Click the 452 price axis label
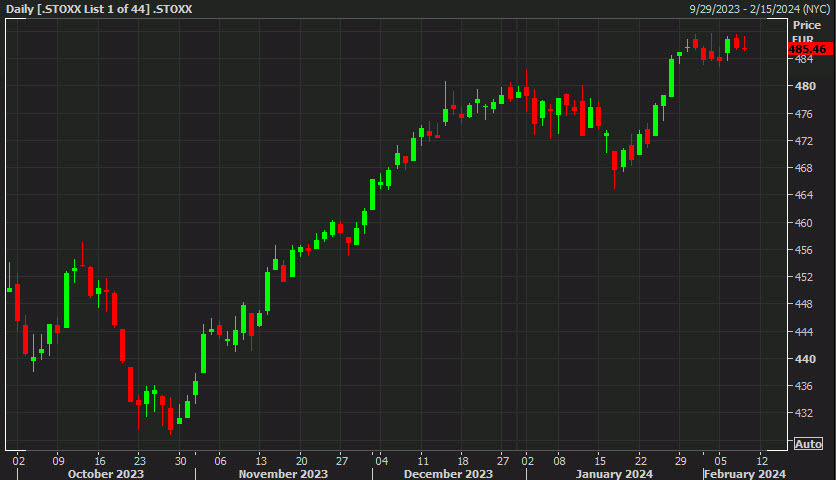 (804, 277)
